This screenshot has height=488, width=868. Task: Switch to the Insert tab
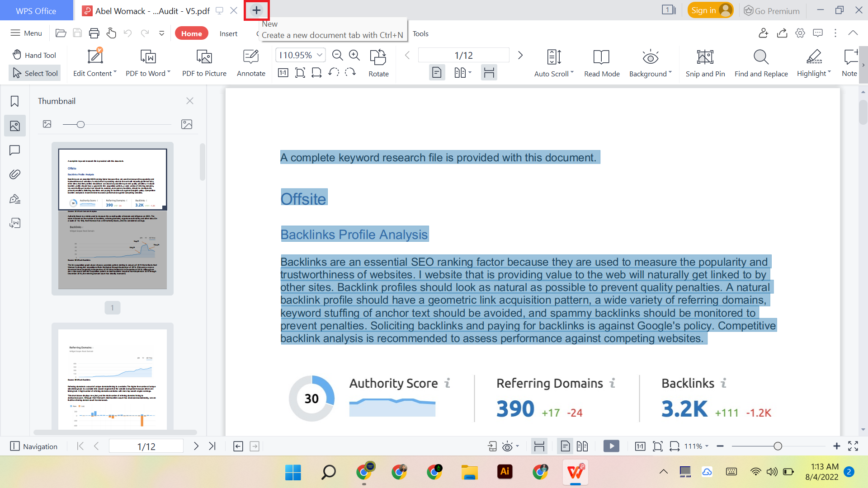(x=228, y=33)
